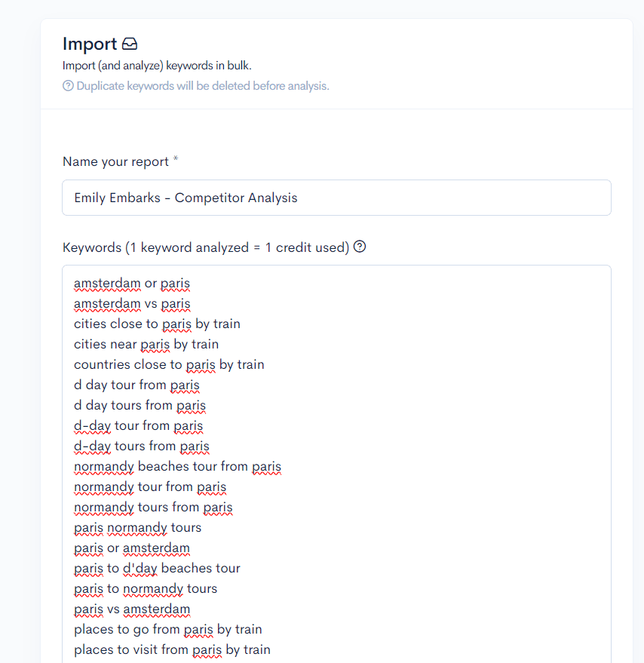The width and height of the screenshot is (644, 663).
Task: Focus the Name your report input field
Action: point(336,198)
